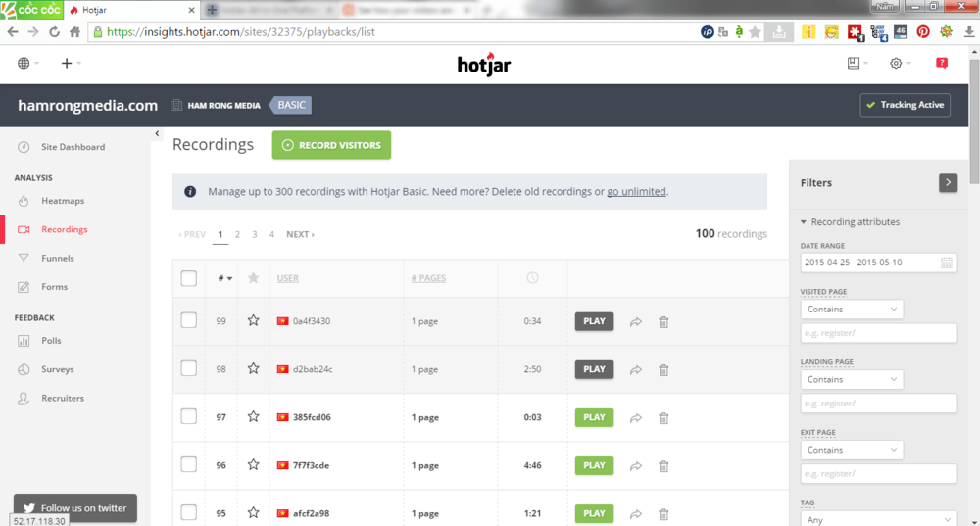Go to recordings page 4
Viewport: 980px width, 526px height.
271,234
